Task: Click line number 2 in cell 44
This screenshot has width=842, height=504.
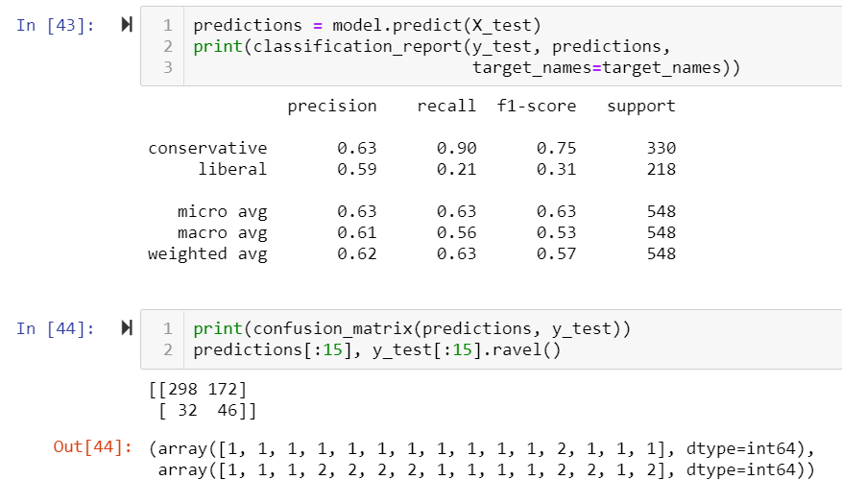Action: 168,350
